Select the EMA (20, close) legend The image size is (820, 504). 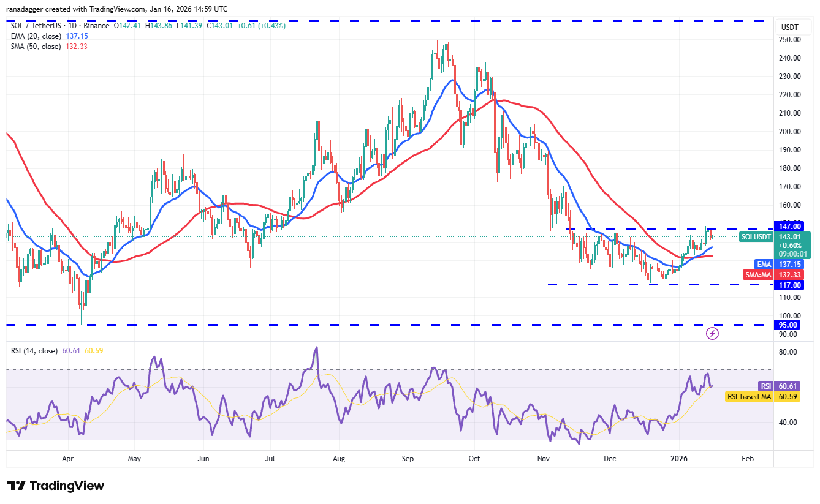click(34, 36)
